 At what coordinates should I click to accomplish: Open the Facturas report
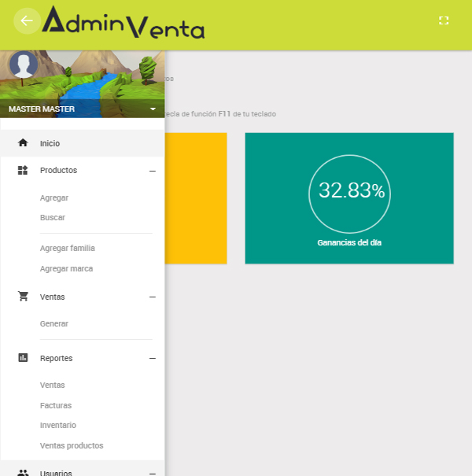click(x=56, y=405)
